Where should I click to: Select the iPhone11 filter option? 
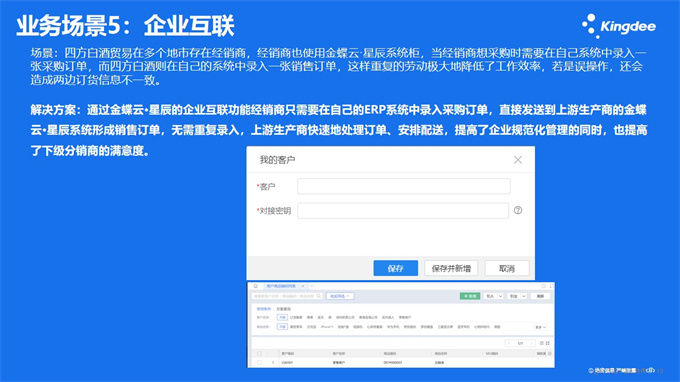327,327
